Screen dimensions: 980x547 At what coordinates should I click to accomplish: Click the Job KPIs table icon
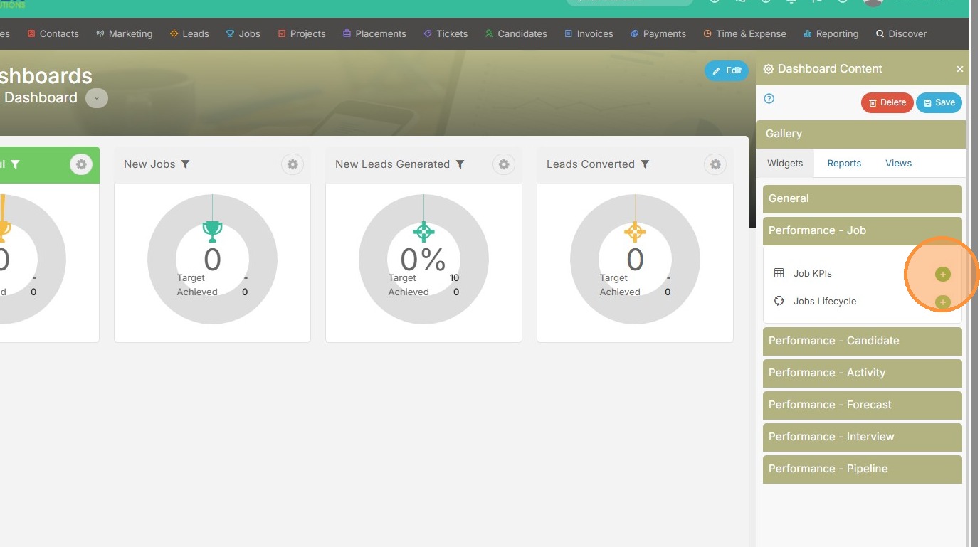point(779,273)
